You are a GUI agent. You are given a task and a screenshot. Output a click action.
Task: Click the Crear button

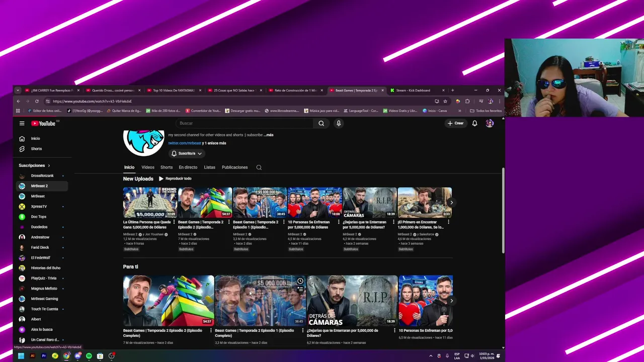[455, 123]
